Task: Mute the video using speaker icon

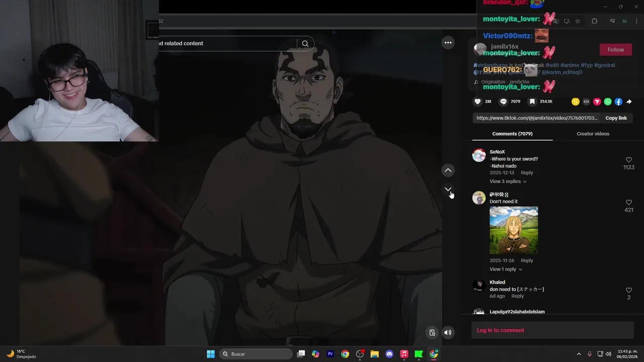Action: coord(448,332)
